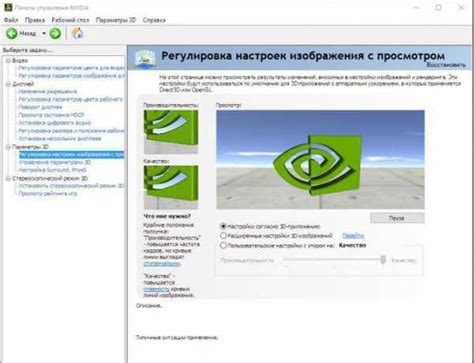Open Изменение разрешения tree item
474x363 pixels.
click(48, 91)
